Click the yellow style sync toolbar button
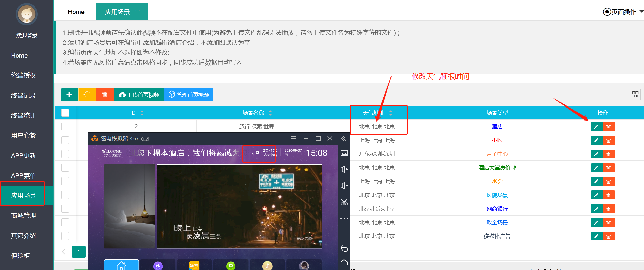Image resolution: width=644 pixels, height=270 pixels. tap(87, 95)
